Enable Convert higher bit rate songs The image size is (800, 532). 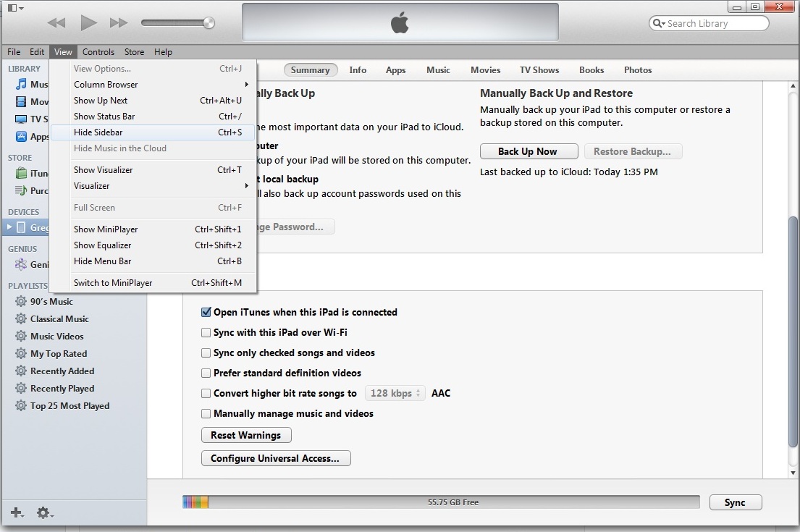[206, 393]
